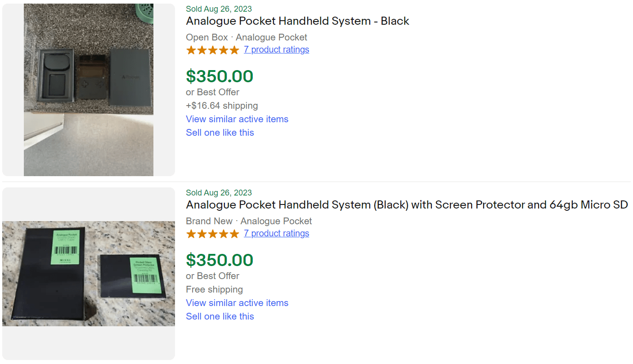Click the star rating icons on Open Box listing

click(x=212, y=50)
